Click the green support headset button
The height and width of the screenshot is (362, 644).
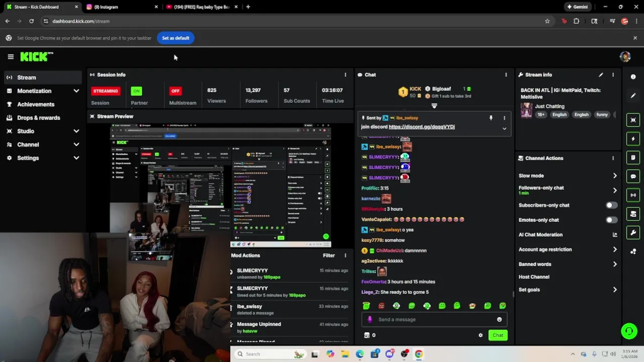(x=628, y=331)
